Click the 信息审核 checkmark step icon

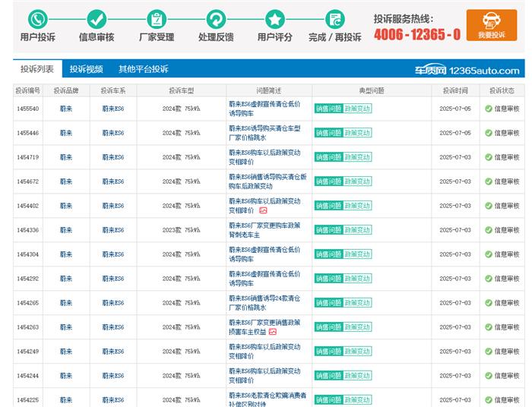[x=97, y=19]
